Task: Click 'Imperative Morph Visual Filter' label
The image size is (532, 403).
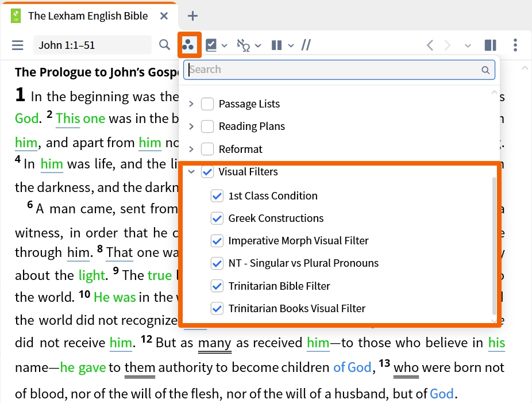Action: pyautogui.click(x=298, y=241)
